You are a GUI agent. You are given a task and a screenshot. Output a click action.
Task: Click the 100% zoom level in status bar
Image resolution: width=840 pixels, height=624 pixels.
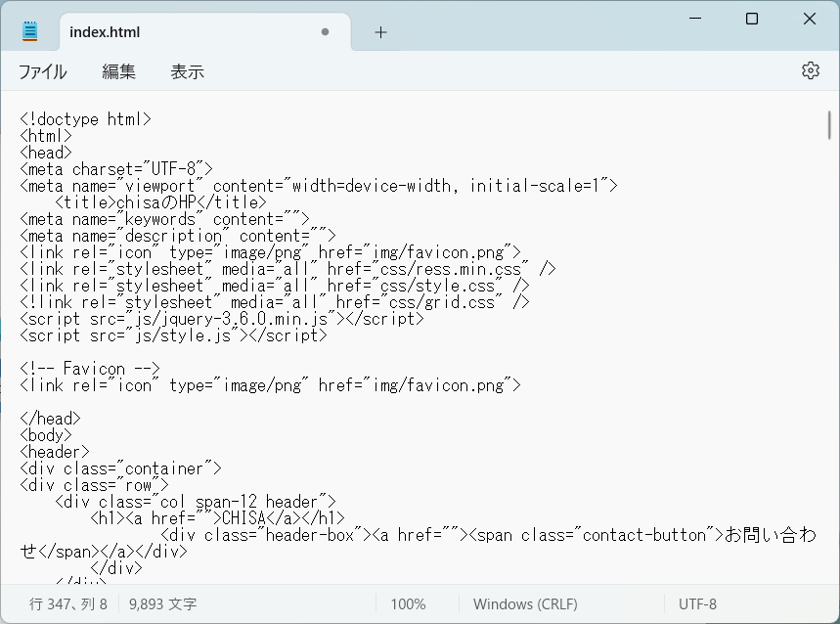tap(408, 604)
